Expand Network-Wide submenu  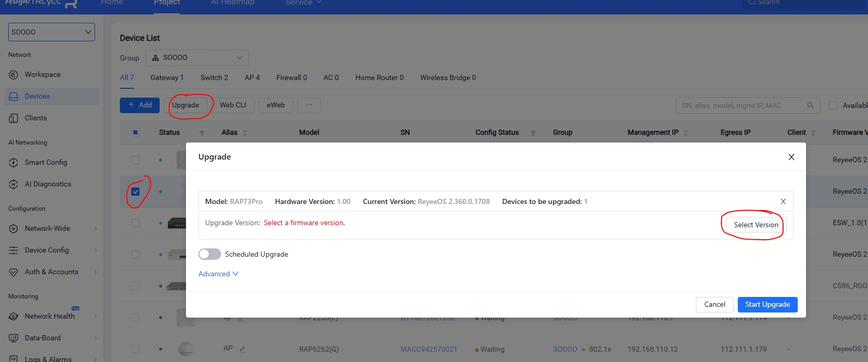96,229
